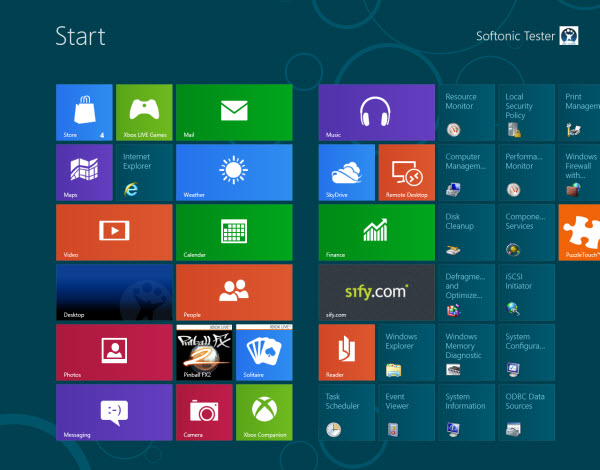Open SkyDrive cloud tile
This screenshot has width=600, height=470.
347,172
